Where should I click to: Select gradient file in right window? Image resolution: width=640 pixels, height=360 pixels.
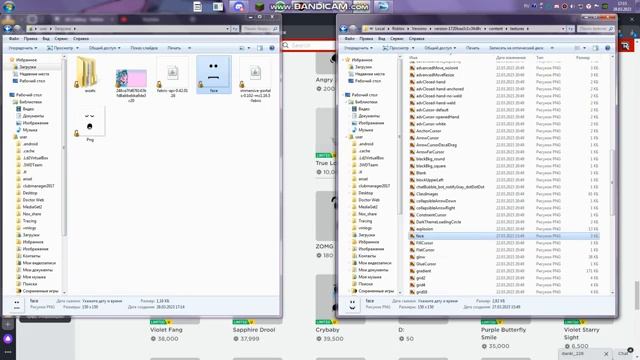tap(423, 271)
